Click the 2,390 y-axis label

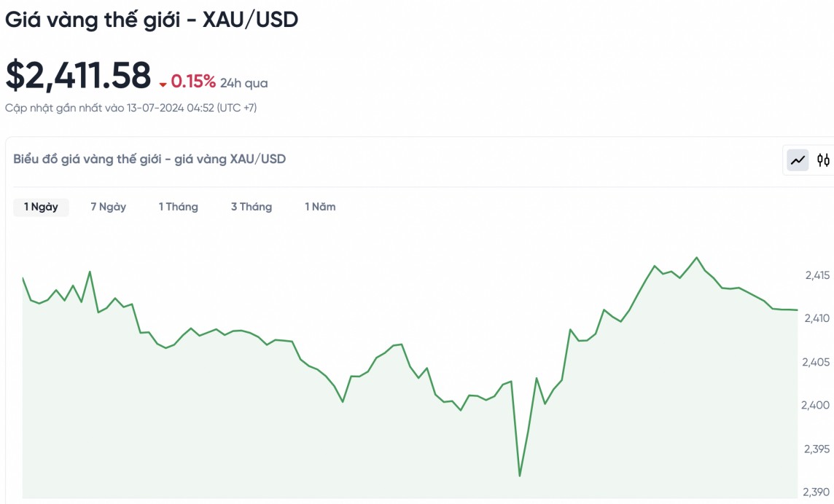[x=817, y=492]
